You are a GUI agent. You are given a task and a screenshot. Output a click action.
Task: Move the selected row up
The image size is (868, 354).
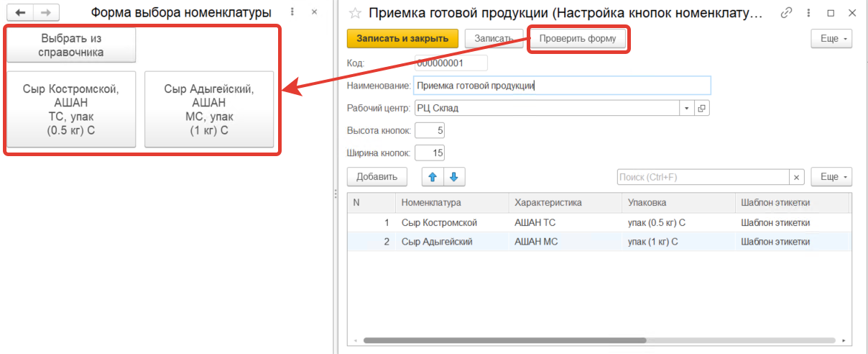point(433,176)
